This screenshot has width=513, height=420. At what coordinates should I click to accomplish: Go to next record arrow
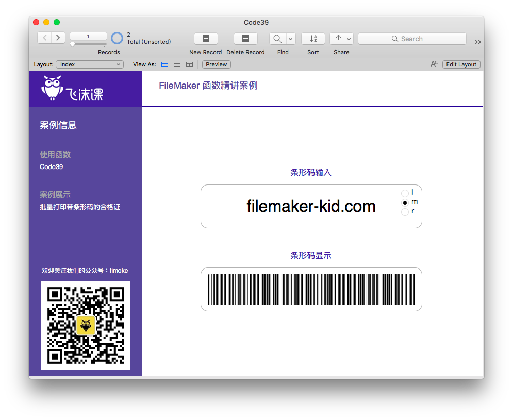point(58,38)
